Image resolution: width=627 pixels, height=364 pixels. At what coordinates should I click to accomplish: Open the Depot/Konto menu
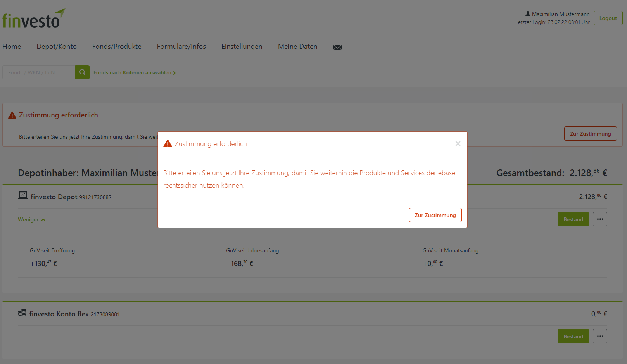click(57, 47)
